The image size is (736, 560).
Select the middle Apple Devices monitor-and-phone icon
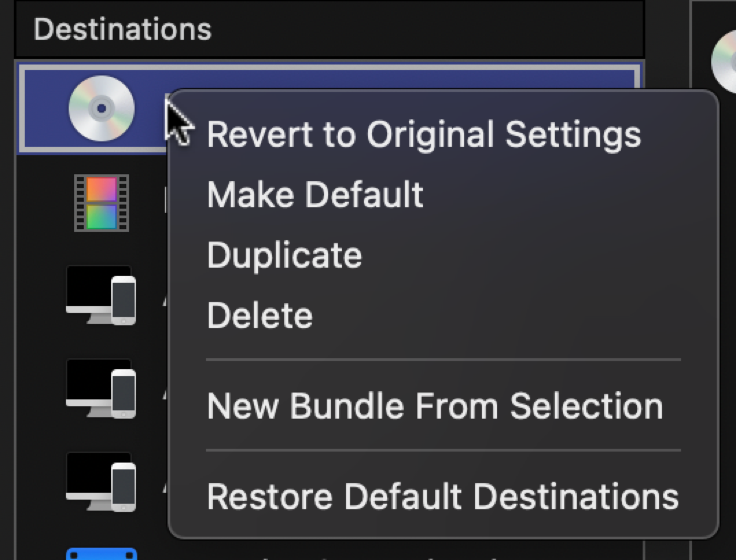(101, 389)
